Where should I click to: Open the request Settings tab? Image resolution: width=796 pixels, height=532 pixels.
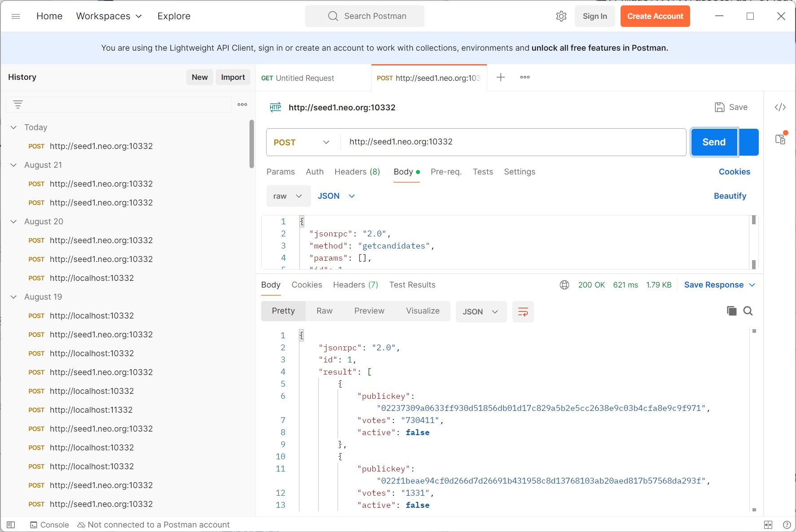pos(520,172)
